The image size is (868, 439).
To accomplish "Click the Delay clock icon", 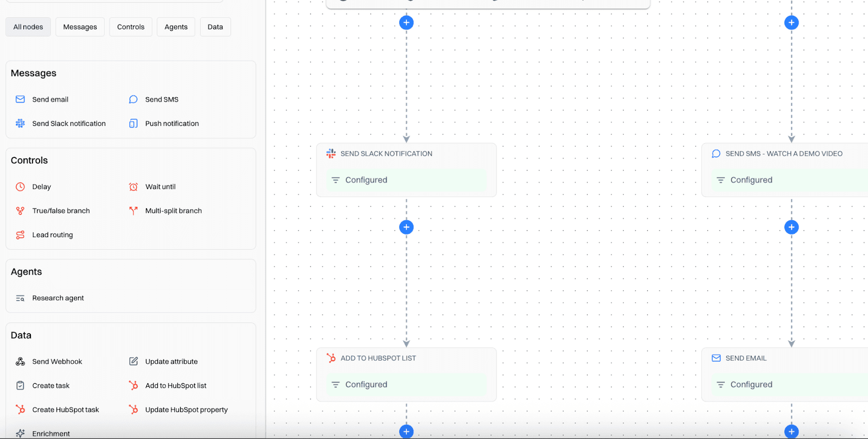I will coord(20,187).
